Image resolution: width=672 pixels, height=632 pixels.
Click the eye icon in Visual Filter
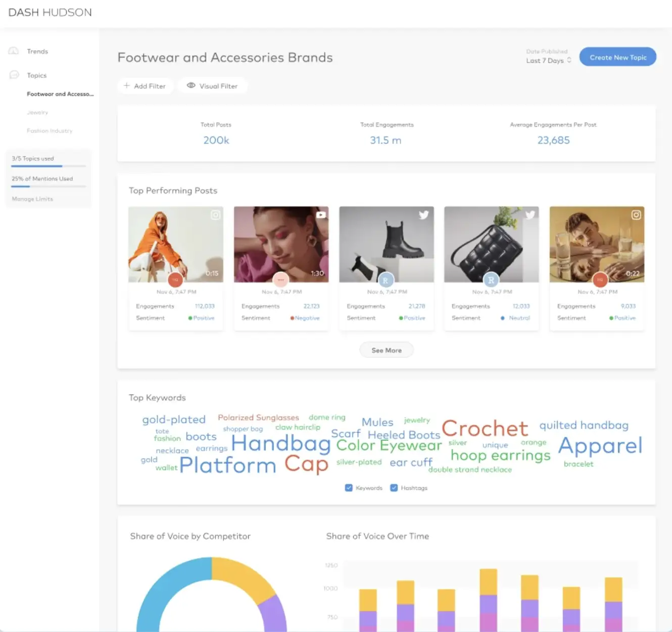pyautogui.click(x=191, y=85)
